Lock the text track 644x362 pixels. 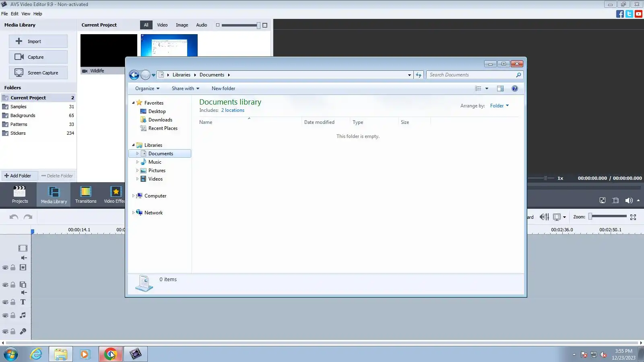click(13, 302)
